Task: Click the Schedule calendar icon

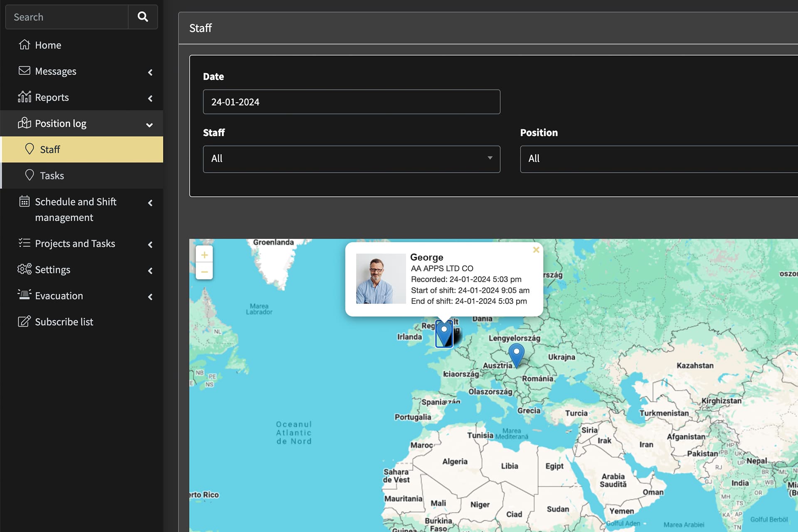Action: pos(25,202)
